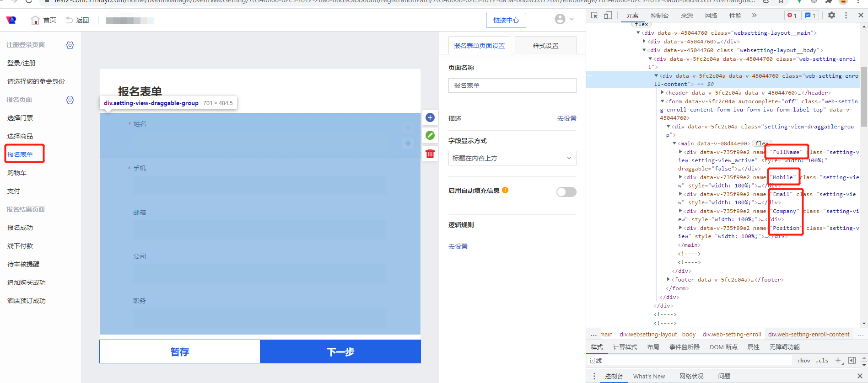Click the 下一步 button
Viewport: 868px width, 383px height.
[340, 351]
